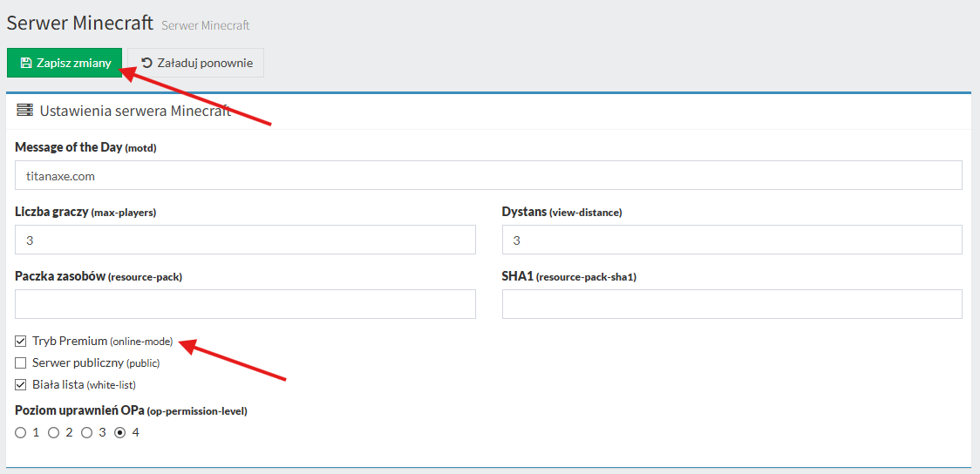Select OP permission level 1 radio button
Image resolution: width=980 pixels, height=474 pixels.
tap(21, 432)
